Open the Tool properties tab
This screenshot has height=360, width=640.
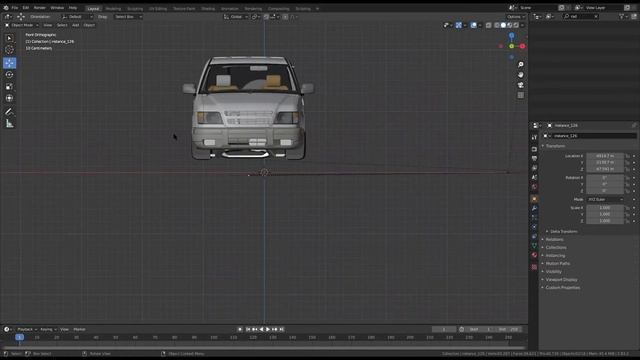tap(534, 138)
